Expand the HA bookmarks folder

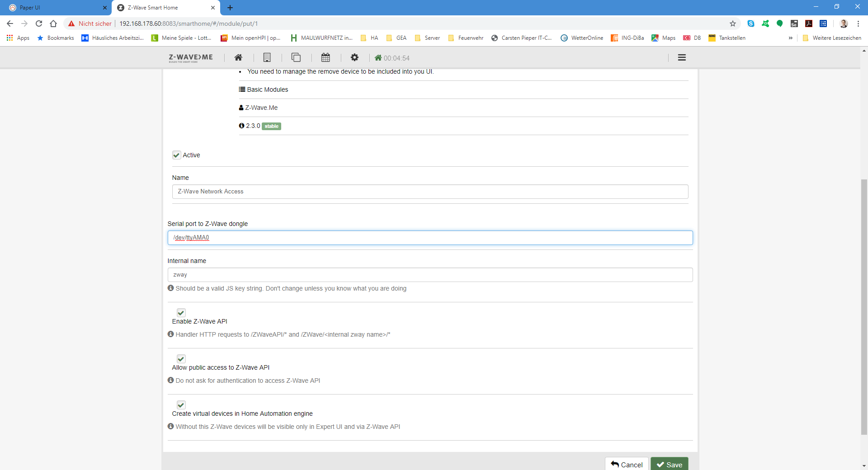pos(369,38)
